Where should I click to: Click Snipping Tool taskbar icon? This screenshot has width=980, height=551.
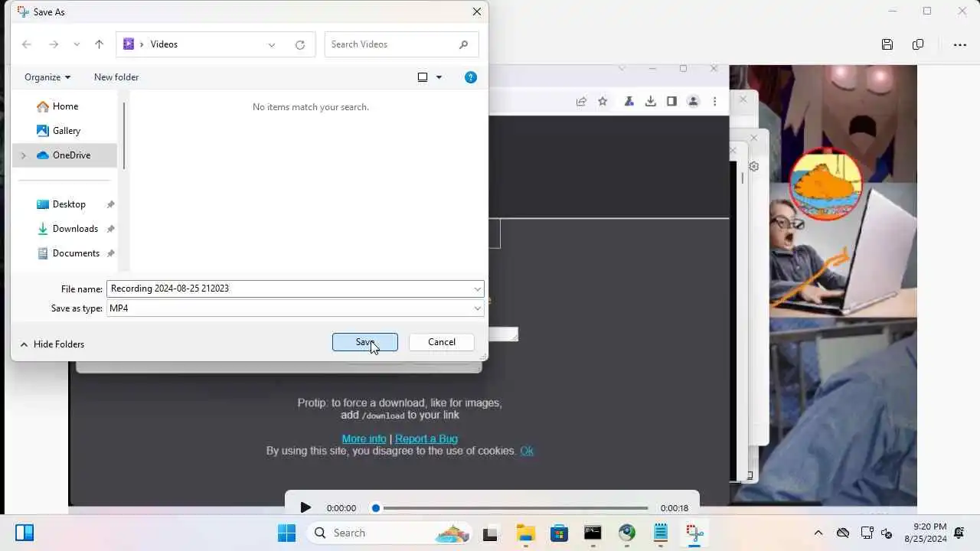coord(694,533)
